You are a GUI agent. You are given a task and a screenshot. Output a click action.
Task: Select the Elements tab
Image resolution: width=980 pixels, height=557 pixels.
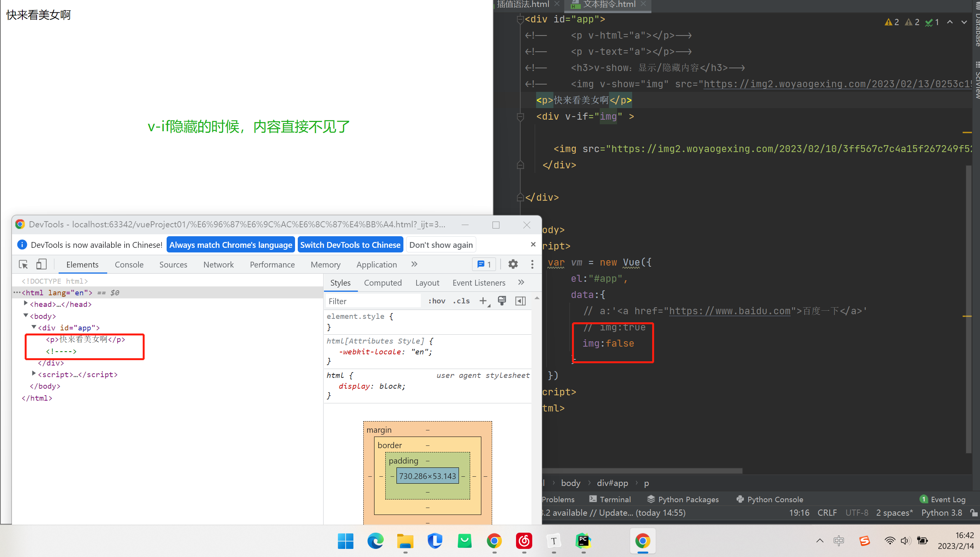[82, 265]
